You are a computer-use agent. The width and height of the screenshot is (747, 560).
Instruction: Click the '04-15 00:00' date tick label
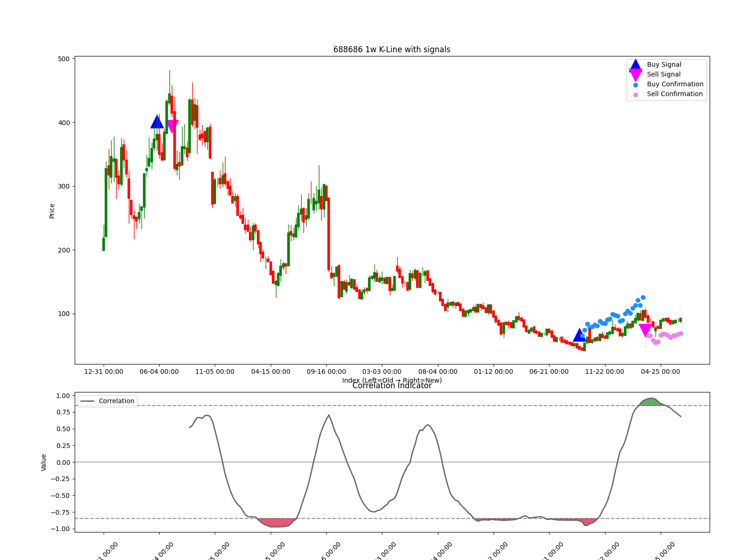coord(271,371)
